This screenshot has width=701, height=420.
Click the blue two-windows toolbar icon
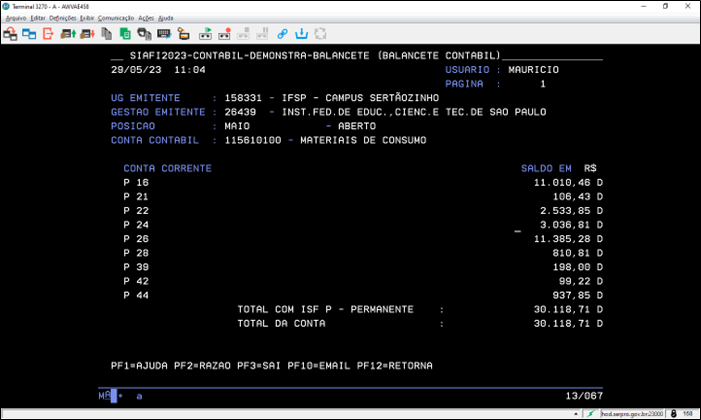click(x=29, y=34)
